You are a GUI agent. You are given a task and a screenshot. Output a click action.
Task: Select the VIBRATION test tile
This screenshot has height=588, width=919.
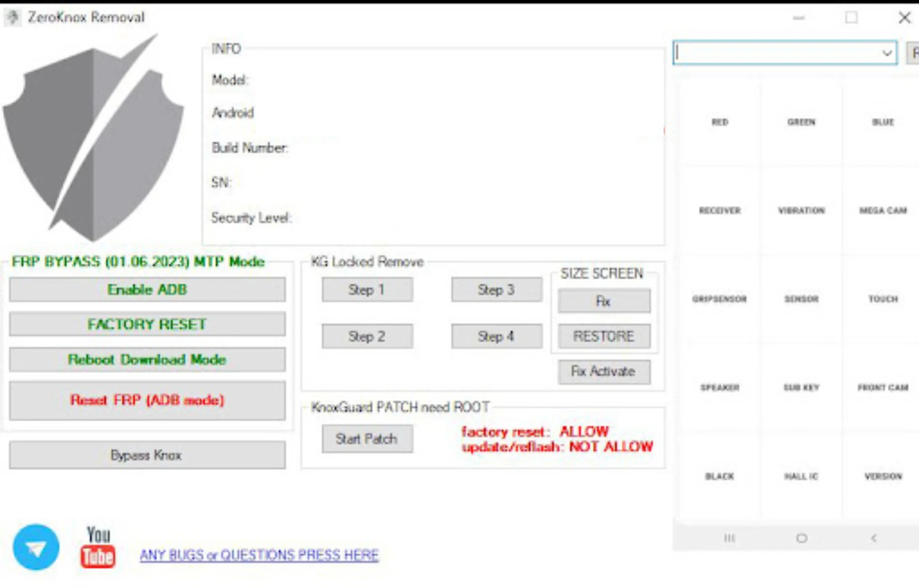coord(801,210)
